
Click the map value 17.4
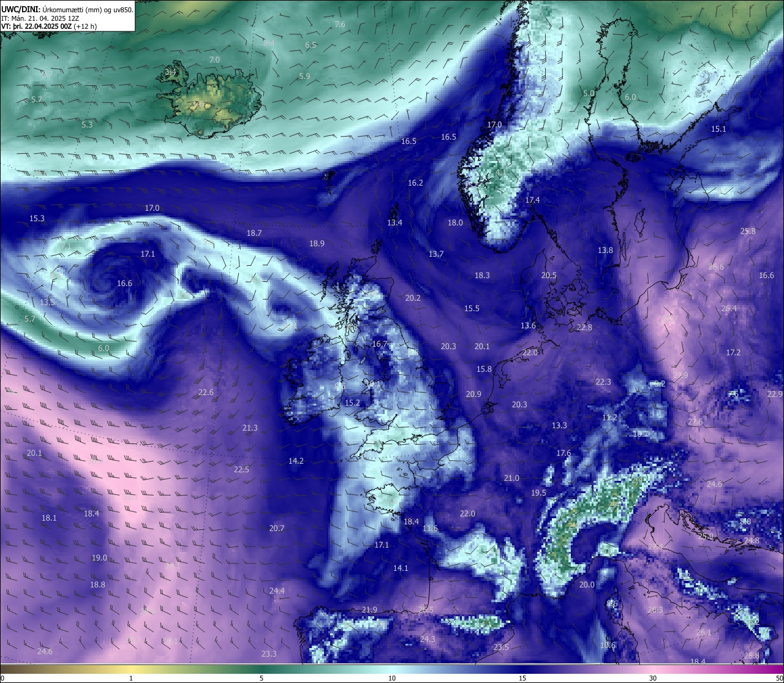pyautogui.click(x=532, y=200)
